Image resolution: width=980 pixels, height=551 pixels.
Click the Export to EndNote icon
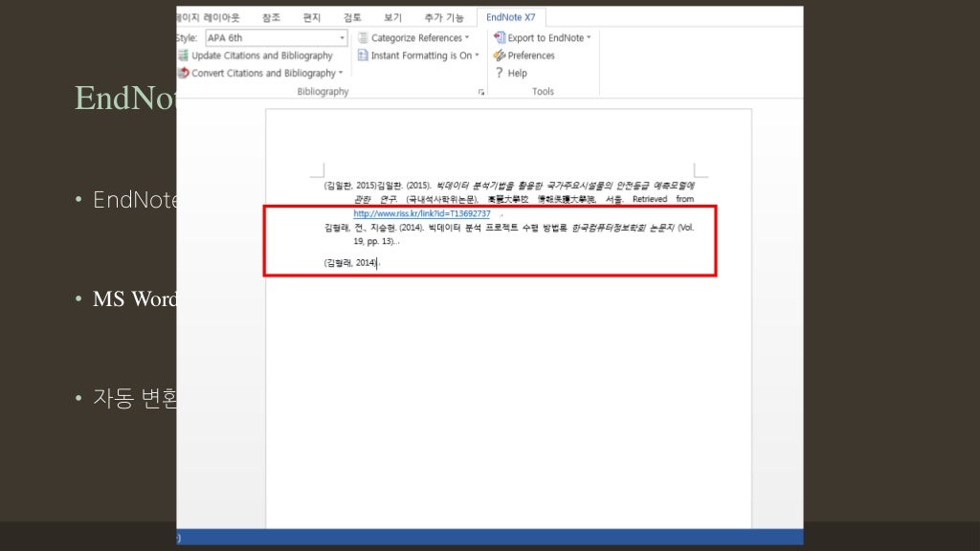coord(500,38)
